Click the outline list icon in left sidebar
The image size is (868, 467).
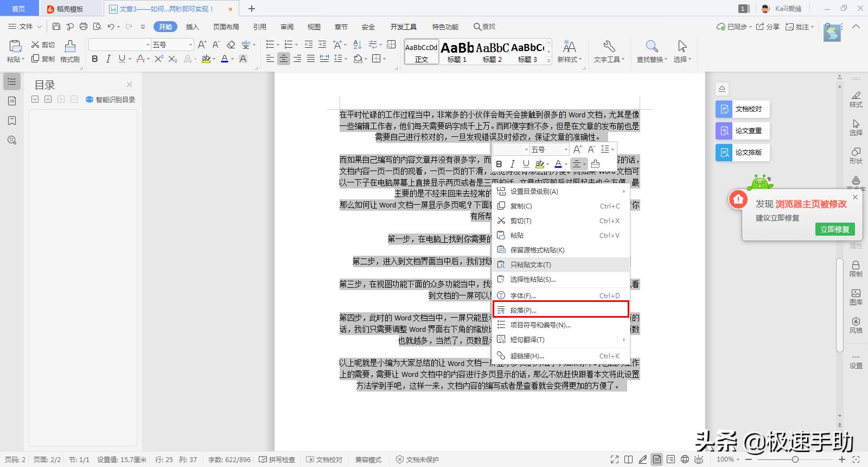point(12,81)
